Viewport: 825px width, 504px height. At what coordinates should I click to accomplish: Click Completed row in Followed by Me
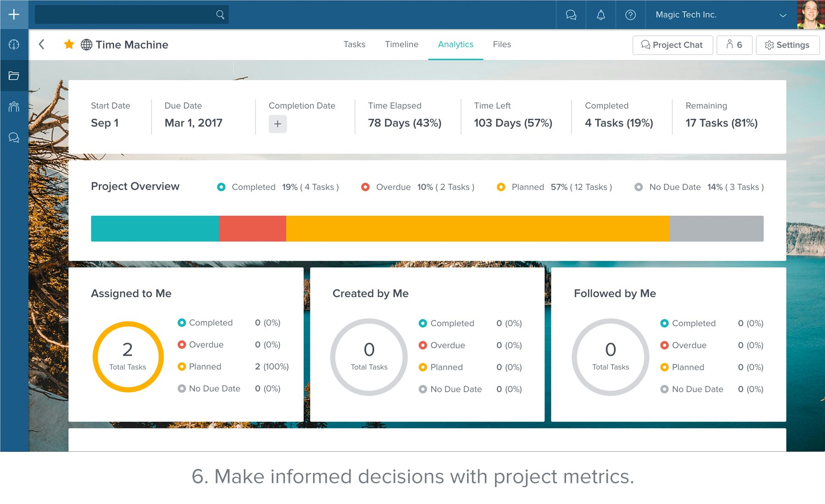(x=712, y=323)
